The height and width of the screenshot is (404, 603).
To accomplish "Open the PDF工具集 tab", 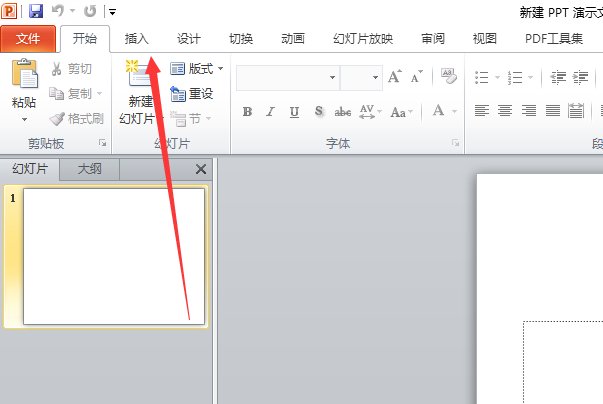I will [554, 38].
